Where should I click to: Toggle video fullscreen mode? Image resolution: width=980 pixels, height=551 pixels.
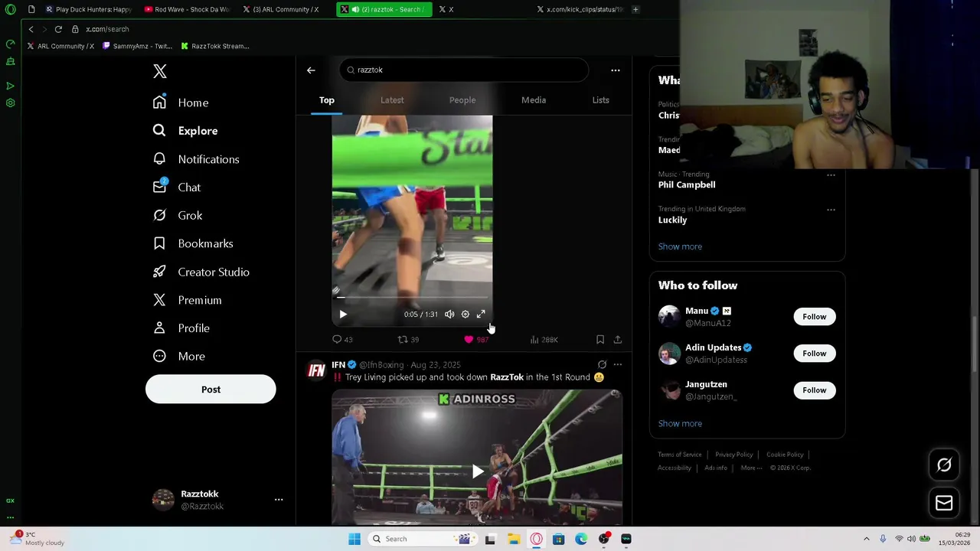pos(481,315)
